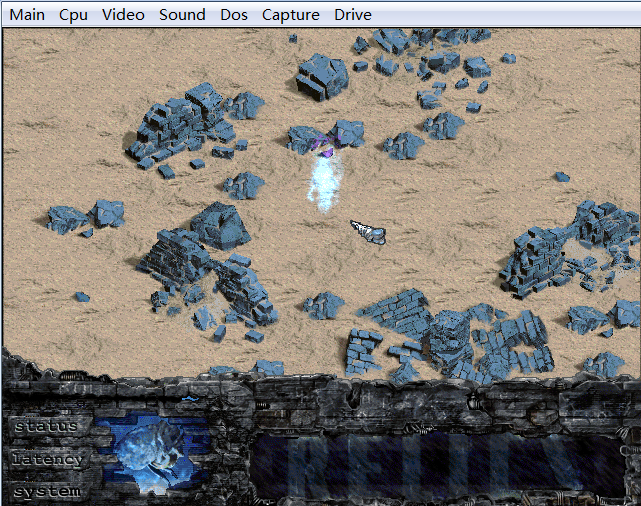Open the Sound menu
This screenshot has width=641, height=506.
coord(182,15)
